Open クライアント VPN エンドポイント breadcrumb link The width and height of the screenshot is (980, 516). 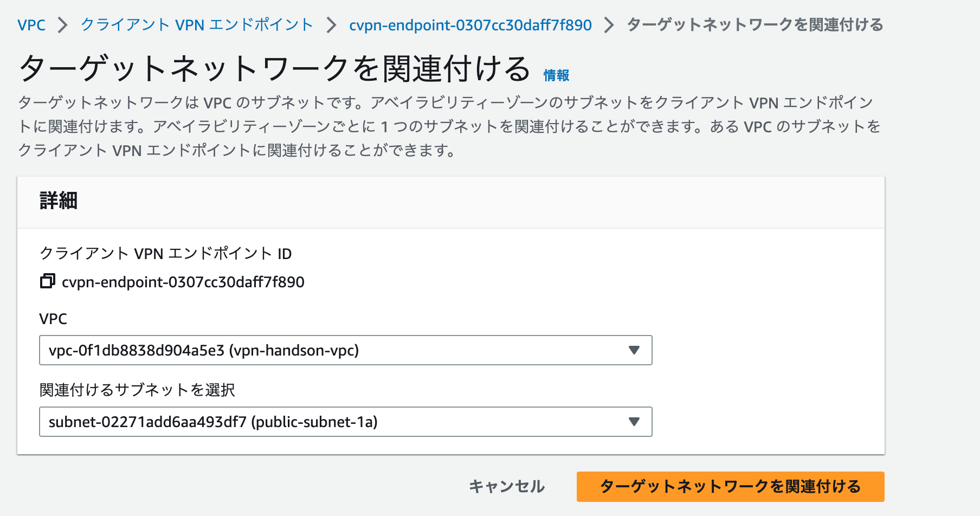196,24
